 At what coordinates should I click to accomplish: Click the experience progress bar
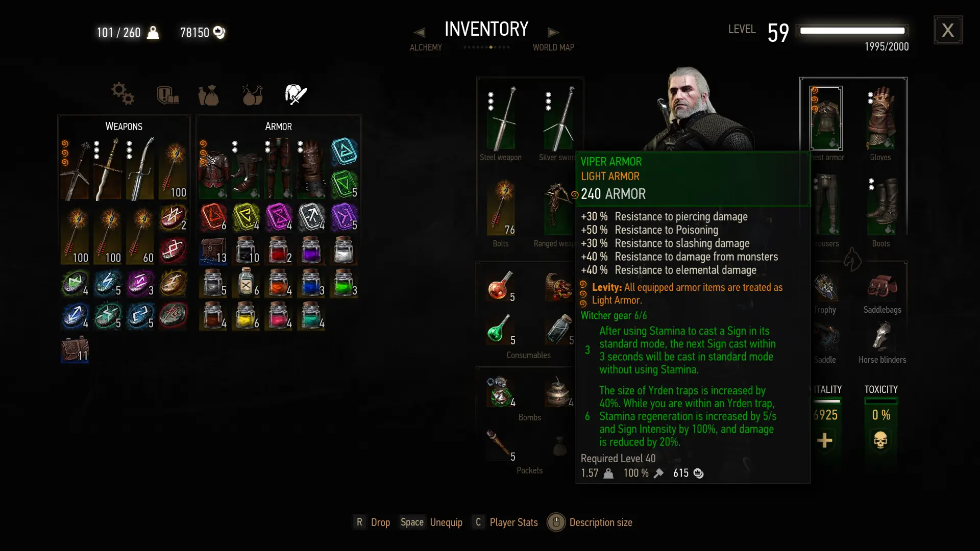point(852,31)
